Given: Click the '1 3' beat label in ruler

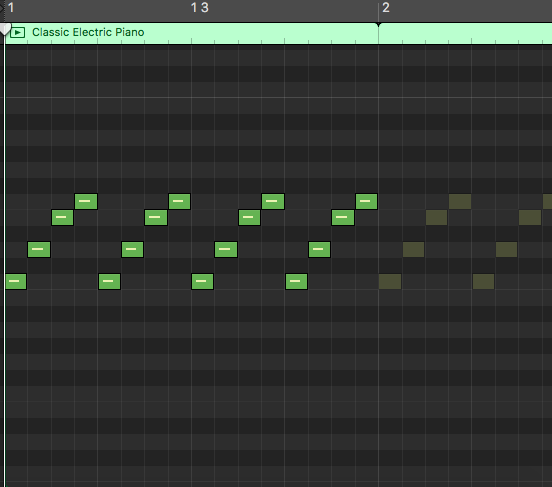Looking at the screenshot, I should tap(200, 7).
